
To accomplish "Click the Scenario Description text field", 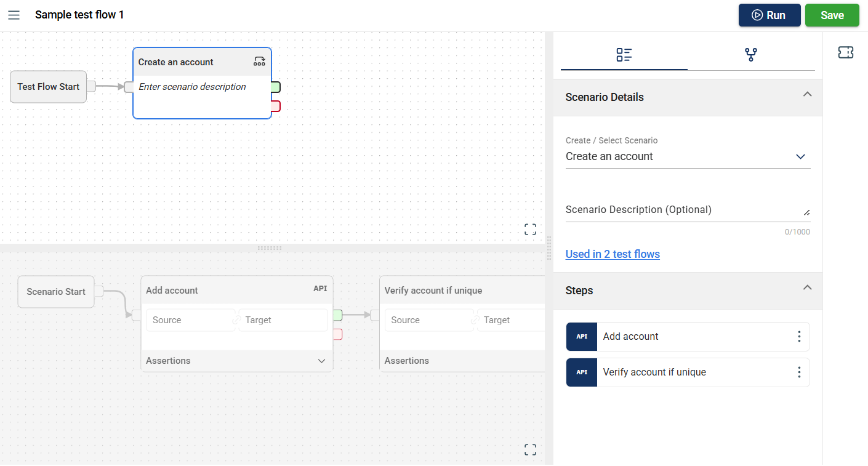I will 683,210.
